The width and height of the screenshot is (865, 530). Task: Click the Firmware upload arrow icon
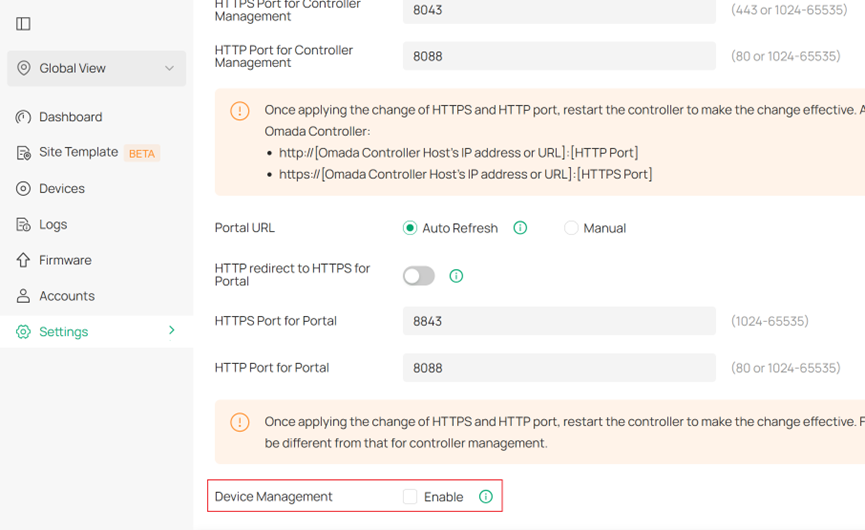point(23,260)
